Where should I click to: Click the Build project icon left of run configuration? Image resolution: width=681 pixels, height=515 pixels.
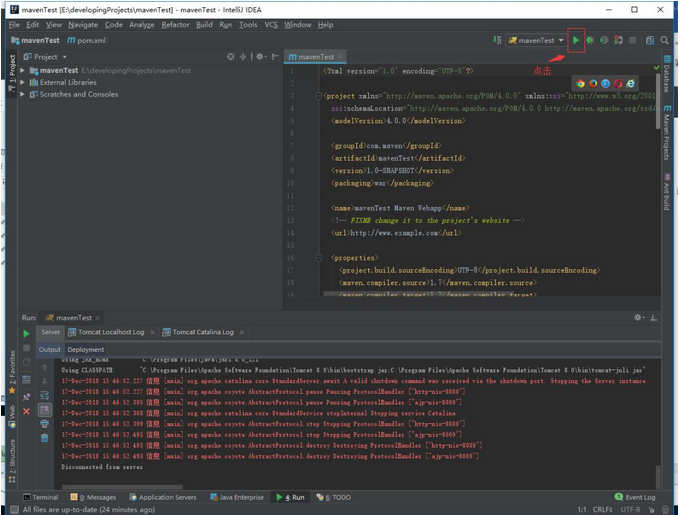497,40
